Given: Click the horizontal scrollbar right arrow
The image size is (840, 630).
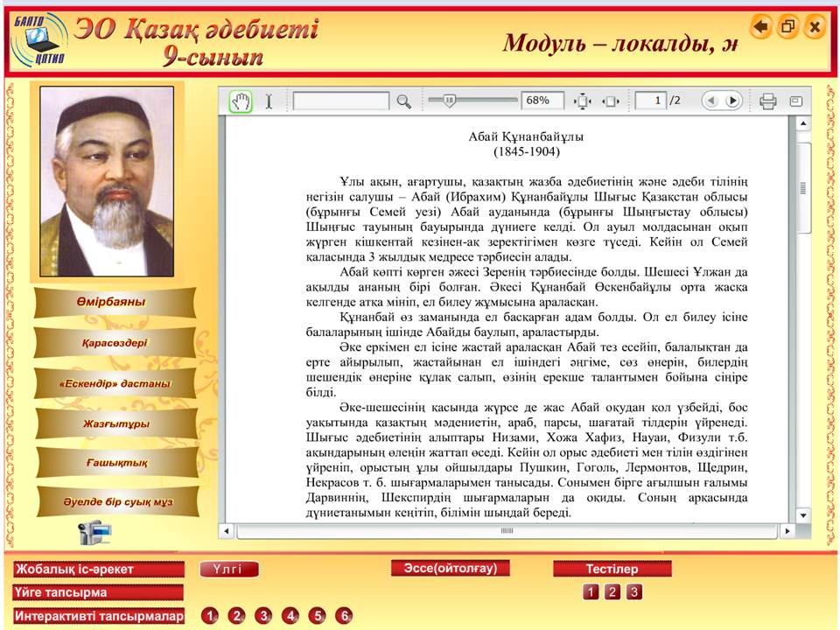Looking at the screenshot, I should tap(787, 531).
